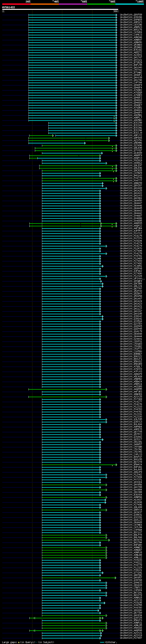Click hit label UniRef100_A5B523
The width and height of the screenshot is (146, 644).
tap(131, 27)
